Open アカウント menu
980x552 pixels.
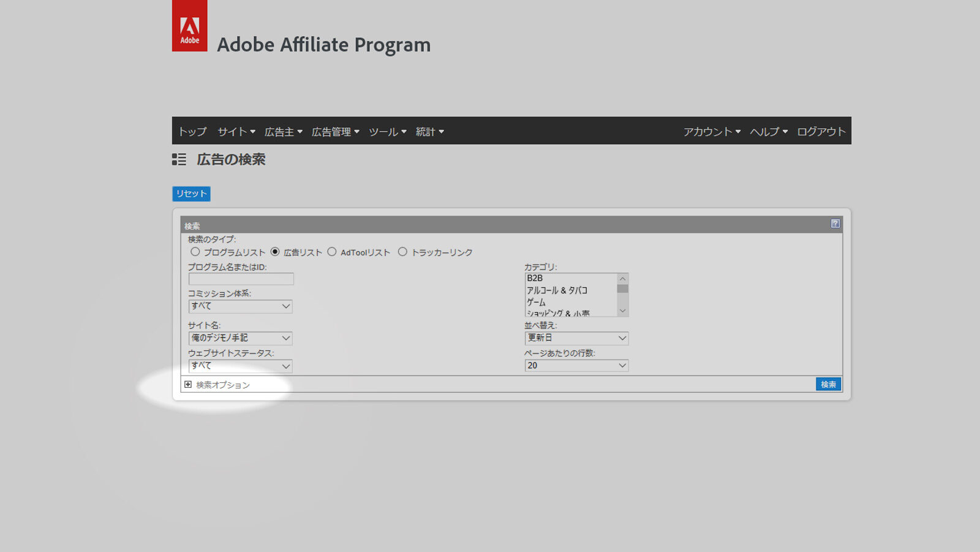712,131
